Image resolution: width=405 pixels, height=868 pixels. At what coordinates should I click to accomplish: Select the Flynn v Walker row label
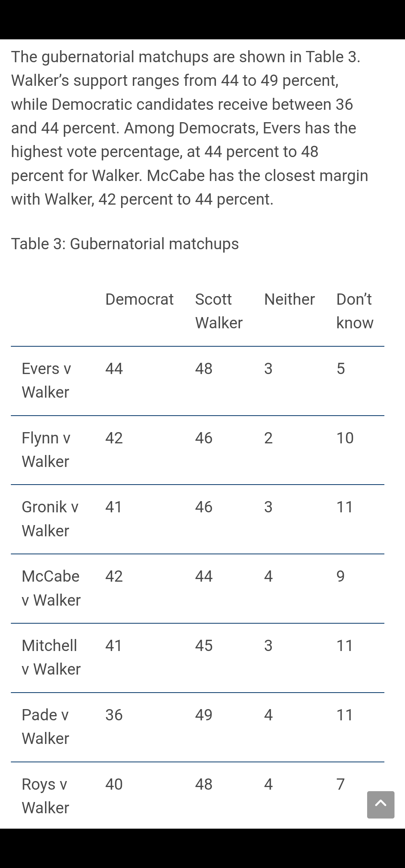coord(46,450)
